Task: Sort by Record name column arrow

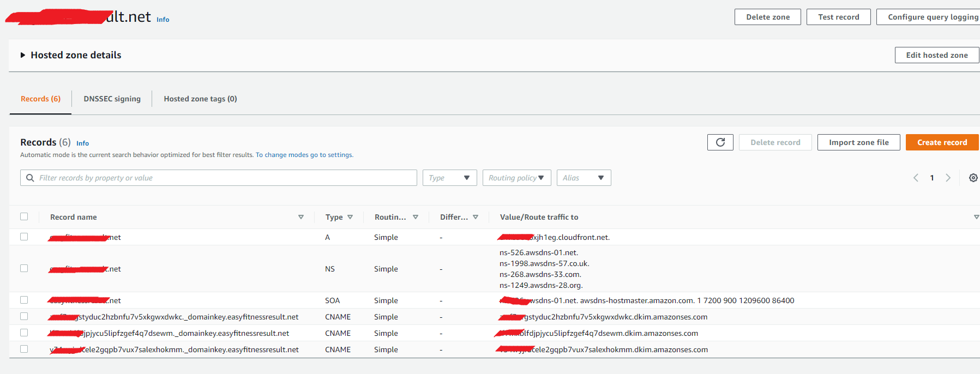Action: click(300, 217)
